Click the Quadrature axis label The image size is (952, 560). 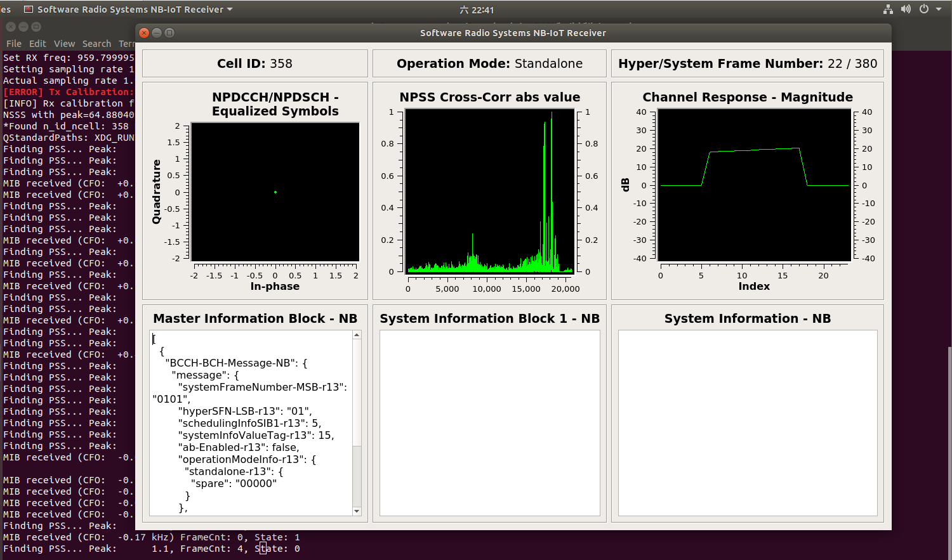point(156,192)
